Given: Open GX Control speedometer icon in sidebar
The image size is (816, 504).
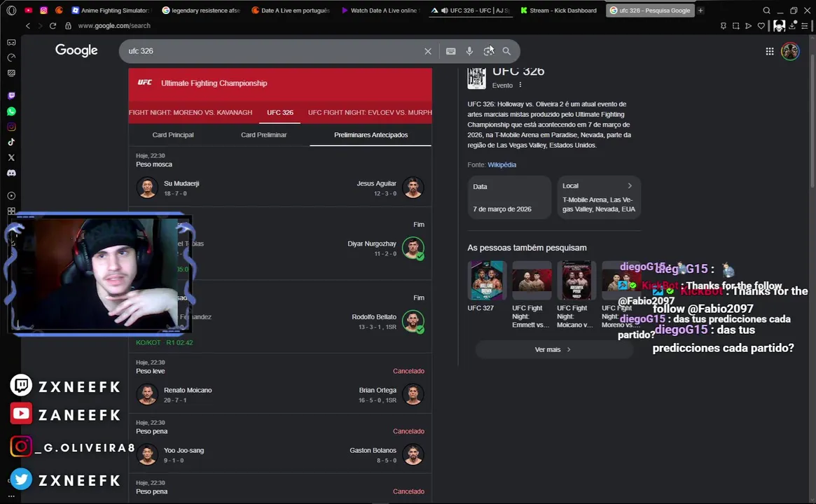Looking at the screenshot, I should pyautogui.click(x=11, y=57).
